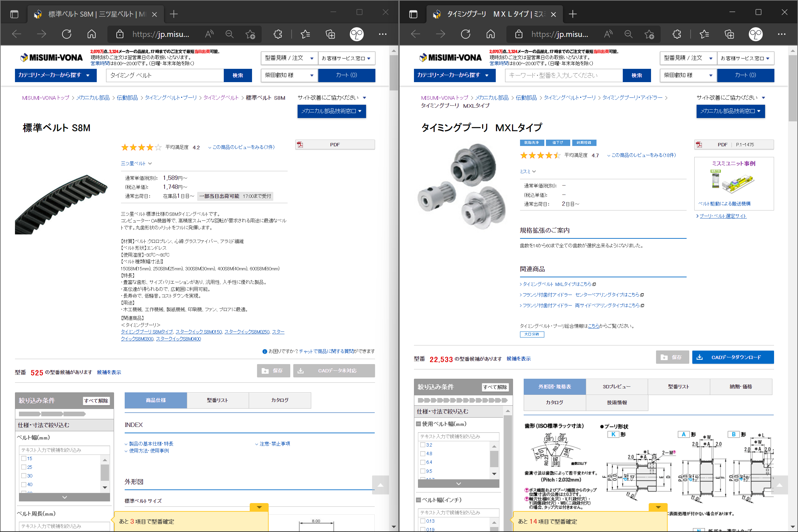
Task: Click refresh icon in left browser window
Action: click(66, 34)
